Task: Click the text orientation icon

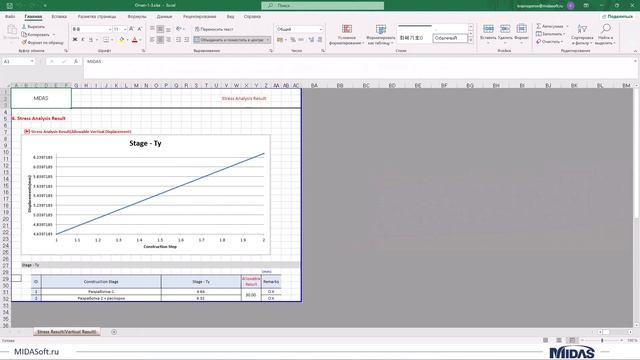Action: [179, 29]
